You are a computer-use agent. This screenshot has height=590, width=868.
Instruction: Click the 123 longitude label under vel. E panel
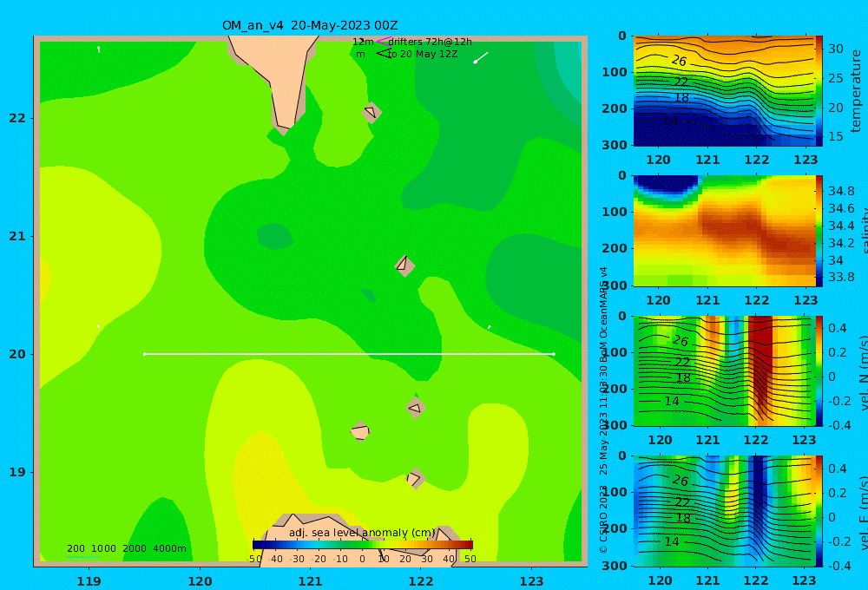point(804,580)
